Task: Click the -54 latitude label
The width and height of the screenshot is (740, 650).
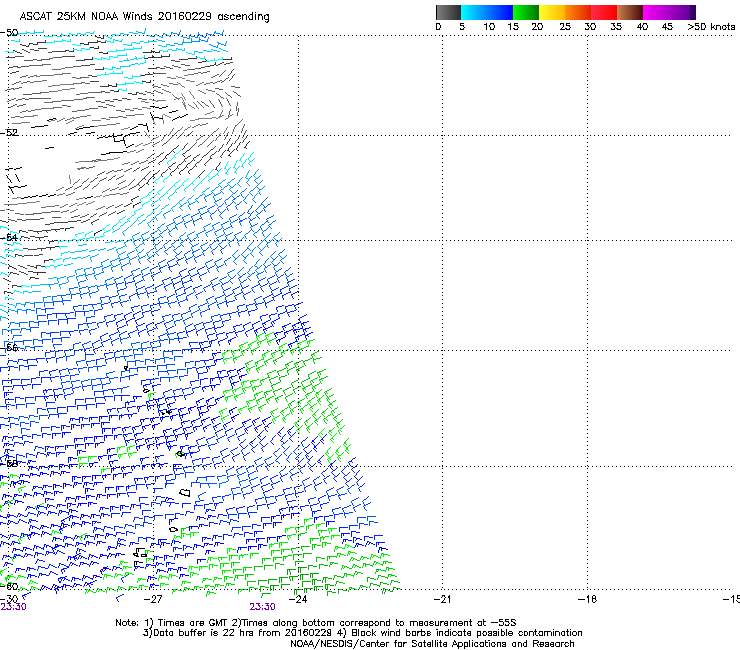Action: 9,237
